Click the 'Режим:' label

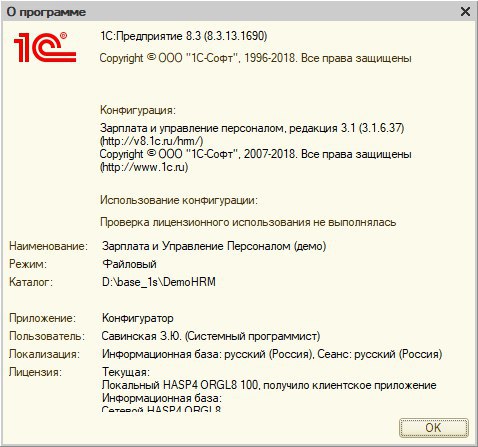pos(28,264)
